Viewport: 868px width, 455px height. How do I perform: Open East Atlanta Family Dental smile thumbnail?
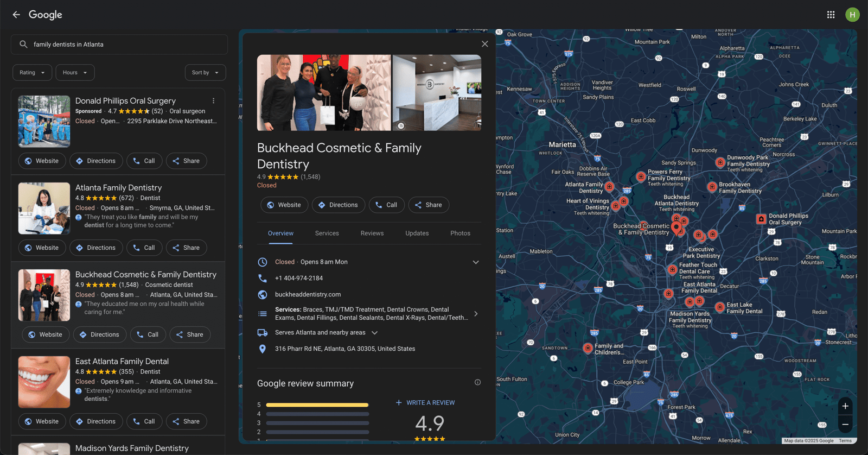pyautogui.click(x=44, y=382)
